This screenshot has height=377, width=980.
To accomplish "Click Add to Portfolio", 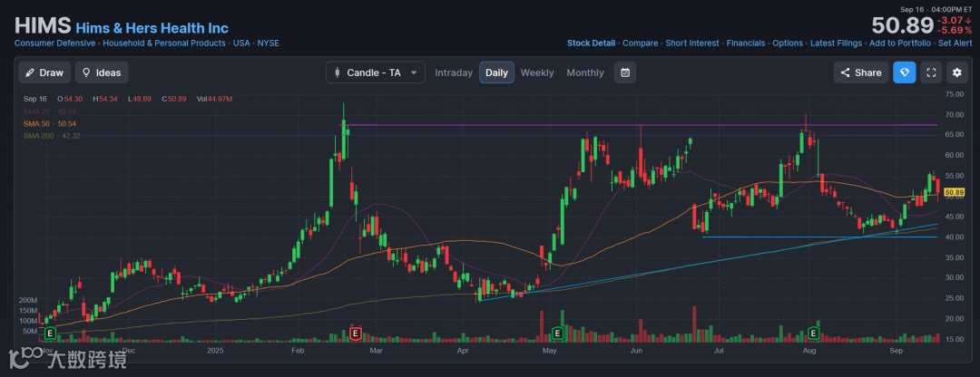I will pos(900,43).
